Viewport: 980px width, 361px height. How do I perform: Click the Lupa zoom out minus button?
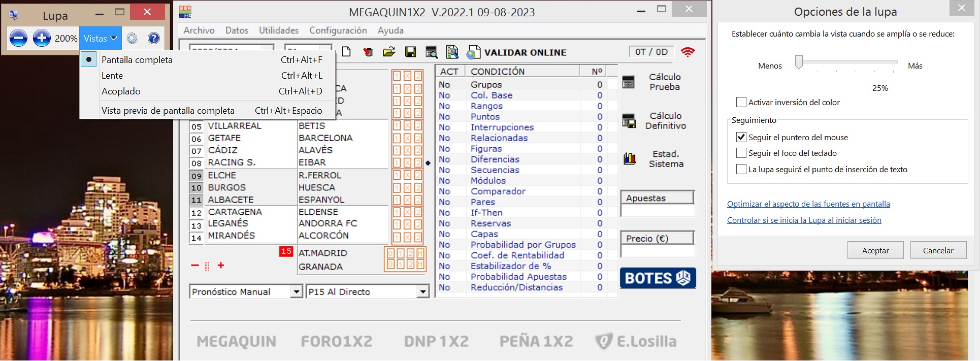(x=18, y=38)
